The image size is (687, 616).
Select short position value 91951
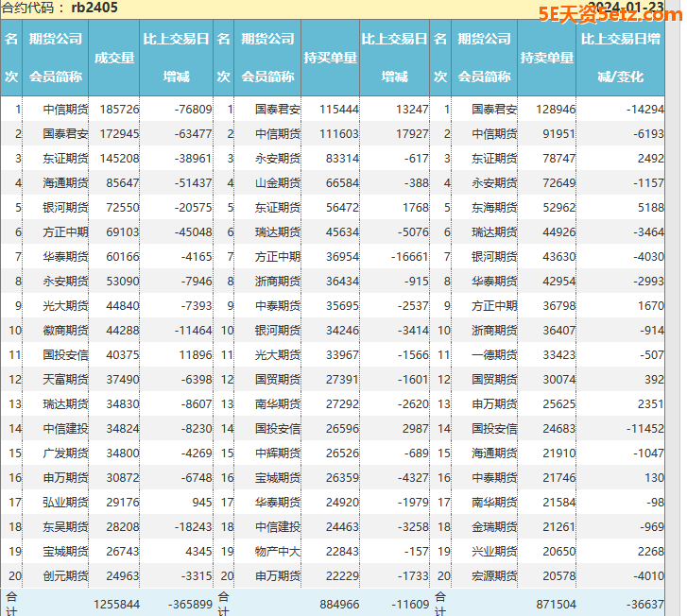(559, 133)
